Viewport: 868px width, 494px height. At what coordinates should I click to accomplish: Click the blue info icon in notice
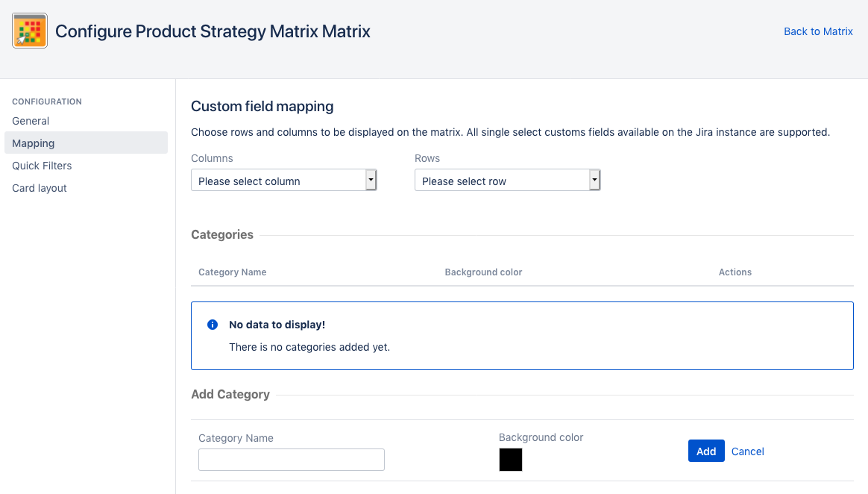coord(213,325)
